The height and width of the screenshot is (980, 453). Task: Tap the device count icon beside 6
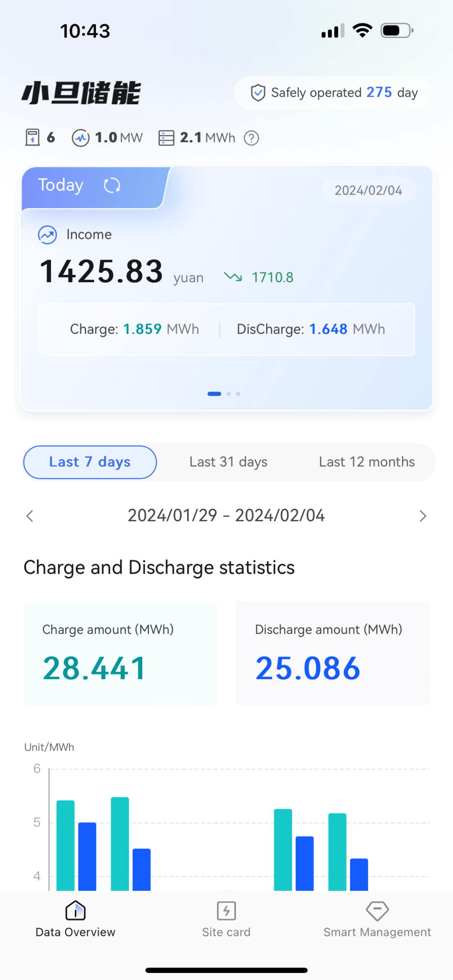(32, 138)
